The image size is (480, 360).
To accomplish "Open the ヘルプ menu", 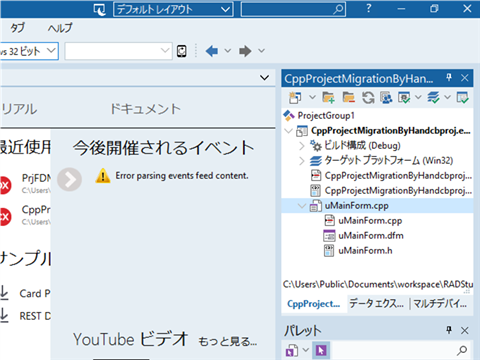I will point(60,28).
